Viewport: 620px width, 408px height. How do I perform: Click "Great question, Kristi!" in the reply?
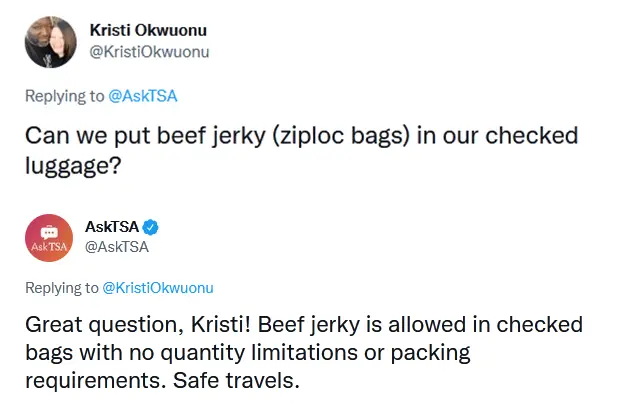pyautogui.click(x=138, y=325)
